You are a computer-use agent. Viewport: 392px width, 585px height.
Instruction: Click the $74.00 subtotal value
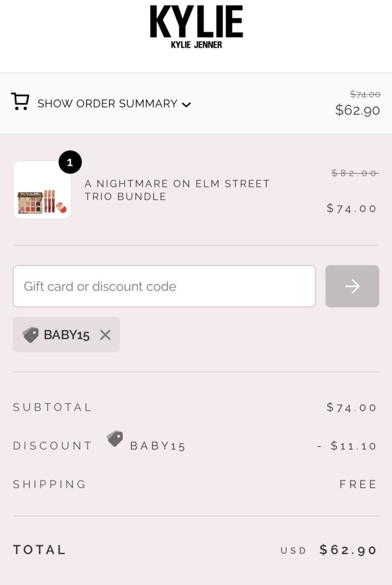(x=352, y=407)
